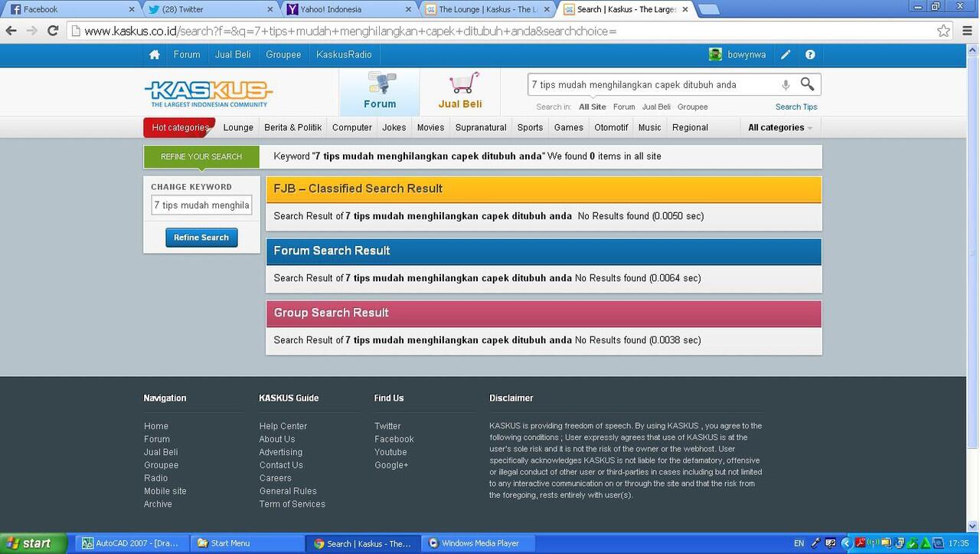Select All Site search scope
Viewport: 980px width, 554px height.
[x=593, y=107]
